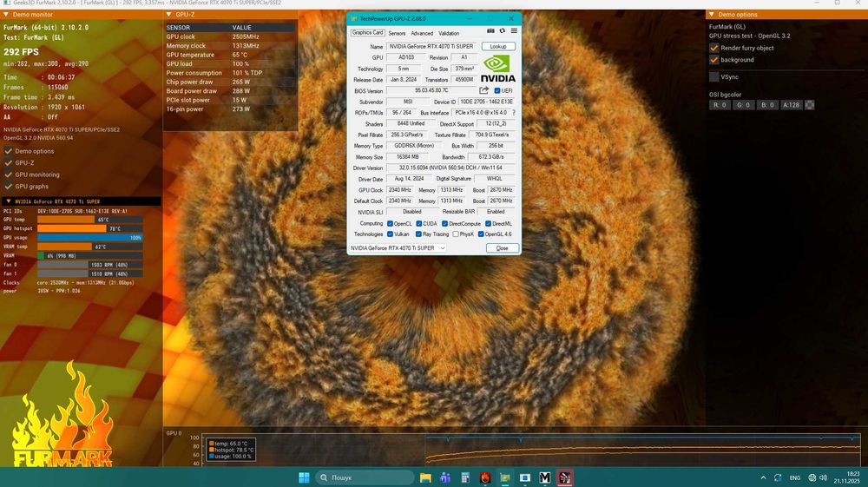Collapse the Demo monitor panel
Image resolution: width=868 pixels, height=487 pixels.
4,15
